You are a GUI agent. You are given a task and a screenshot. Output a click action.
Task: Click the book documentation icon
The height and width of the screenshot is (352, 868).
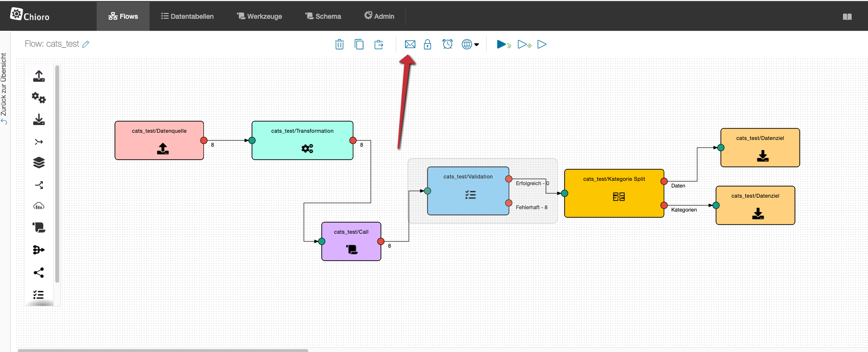(847, 17)
